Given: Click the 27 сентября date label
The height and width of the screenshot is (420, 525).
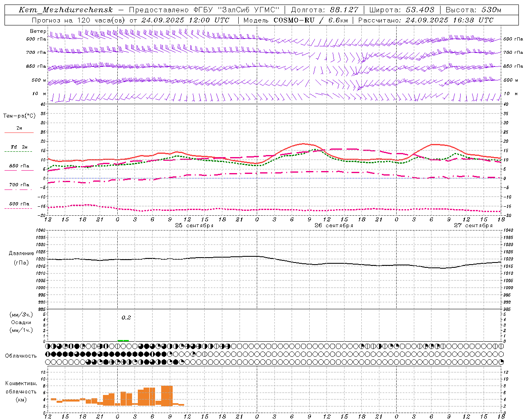Looking at the screenshot, I should (x=473, y=226).
